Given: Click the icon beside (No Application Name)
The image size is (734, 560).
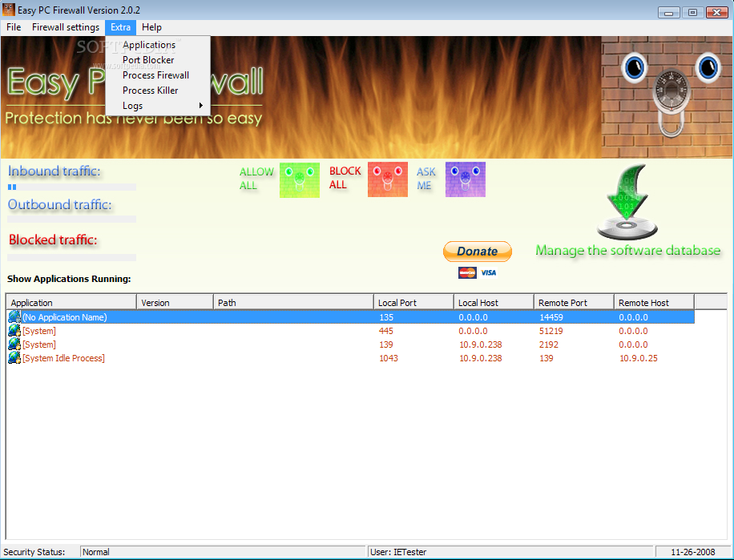Looking at the screenshot, I should 14,316.
